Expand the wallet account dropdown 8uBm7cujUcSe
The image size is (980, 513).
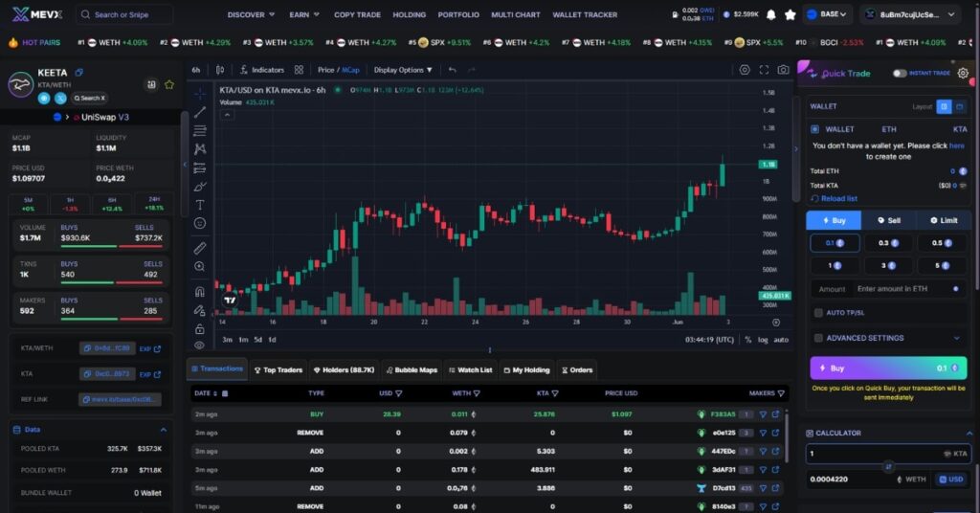[911, 14]
